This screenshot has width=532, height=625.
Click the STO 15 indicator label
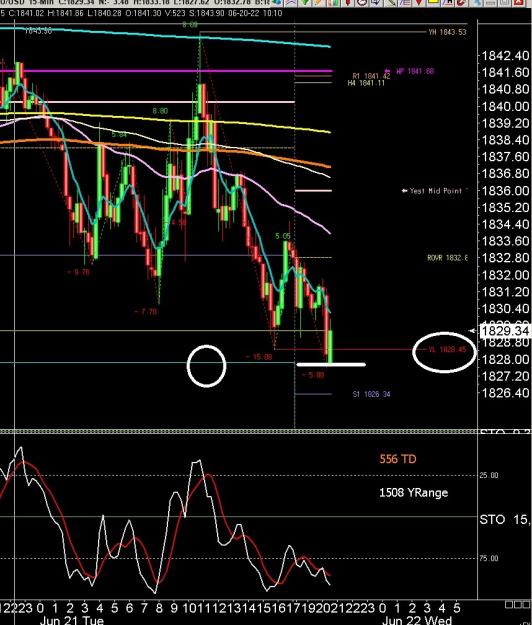point(505,519)
